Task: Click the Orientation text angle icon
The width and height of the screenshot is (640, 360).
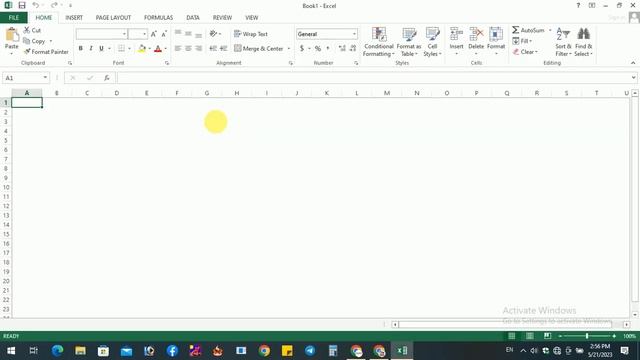Action: pyautogui.click(x=213, y=33)
